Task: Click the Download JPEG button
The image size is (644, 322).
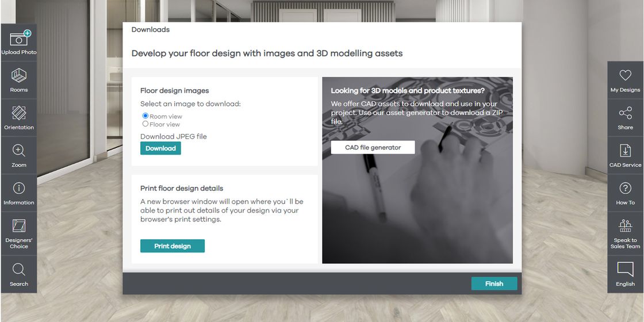Action: (x=160, y=148)
